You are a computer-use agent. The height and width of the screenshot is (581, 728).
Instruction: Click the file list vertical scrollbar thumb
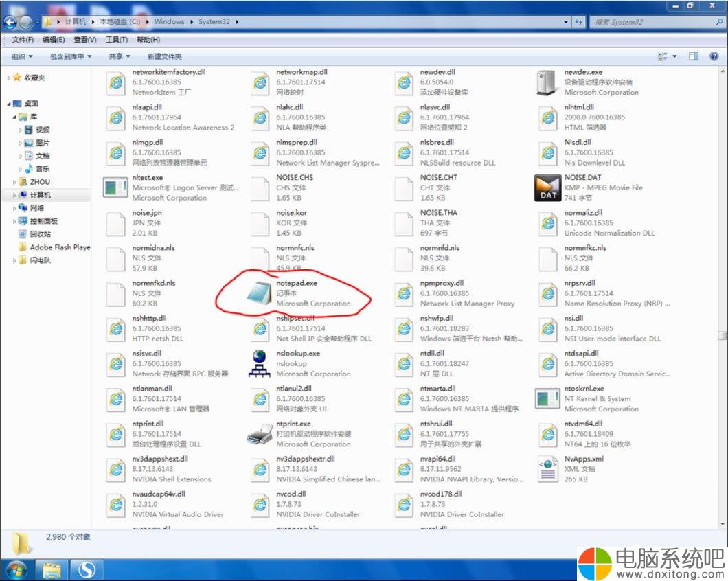722,335
